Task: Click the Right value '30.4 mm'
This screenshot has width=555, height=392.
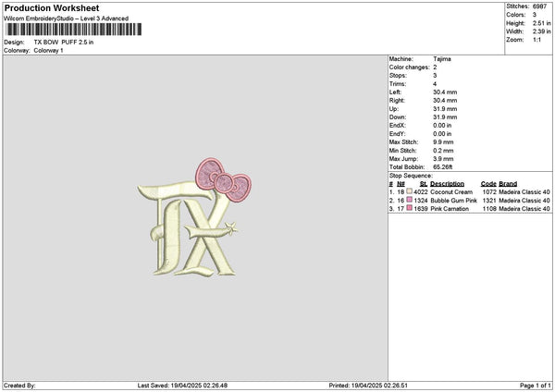Action: click(445, 101)
